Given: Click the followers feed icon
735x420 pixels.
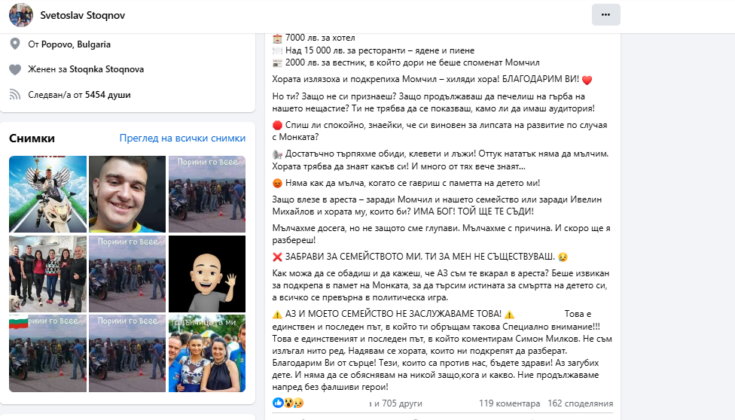Looking at the screenshot, I should click(15, 95).
